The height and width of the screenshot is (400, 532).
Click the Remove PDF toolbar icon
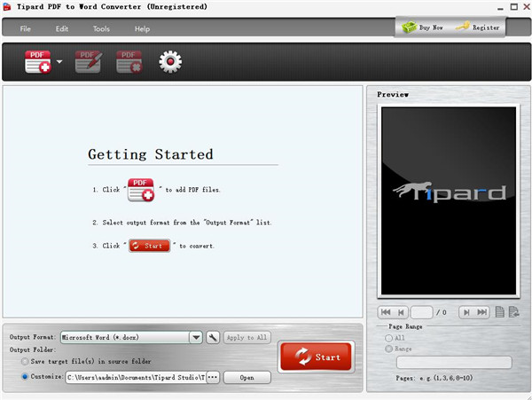point(129,62)
